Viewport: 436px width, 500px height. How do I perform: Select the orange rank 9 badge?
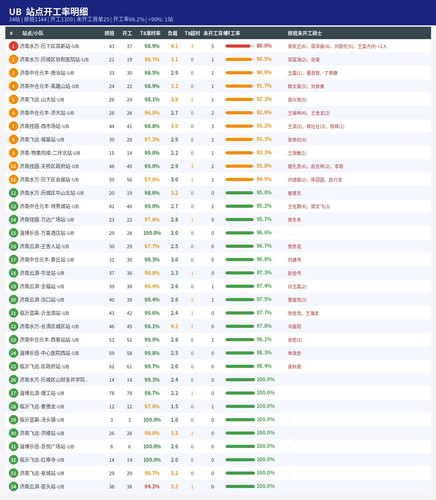(x=13, y=153)
